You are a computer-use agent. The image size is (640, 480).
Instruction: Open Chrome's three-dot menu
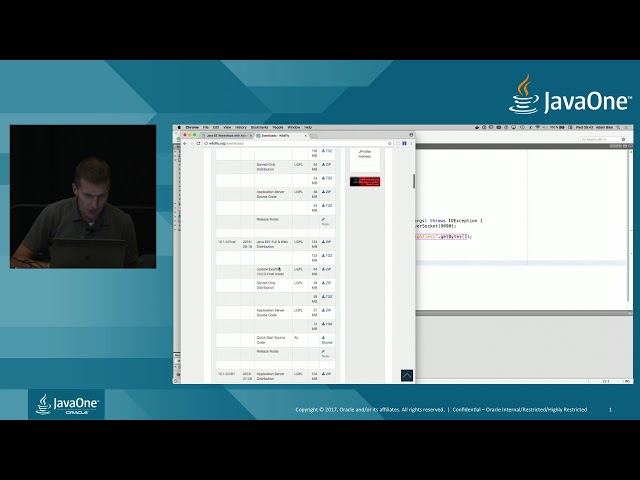pyautogui.click(x=411, y=143)
